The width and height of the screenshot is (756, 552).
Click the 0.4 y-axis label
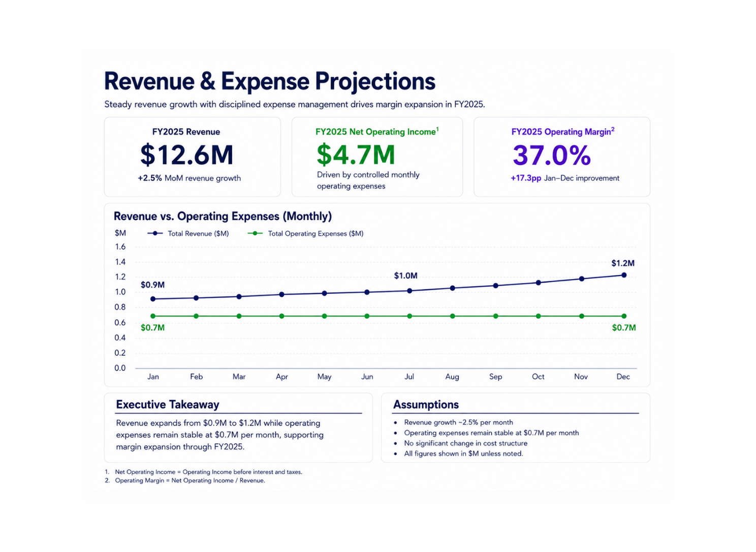[120, 338]
